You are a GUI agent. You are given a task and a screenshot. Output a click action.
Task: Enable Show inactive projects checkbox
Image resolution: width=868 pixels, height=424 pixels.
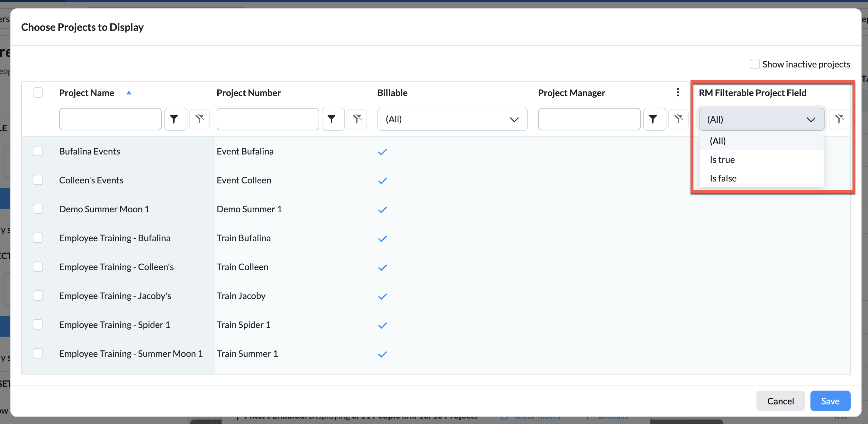(x=755, y=64)
